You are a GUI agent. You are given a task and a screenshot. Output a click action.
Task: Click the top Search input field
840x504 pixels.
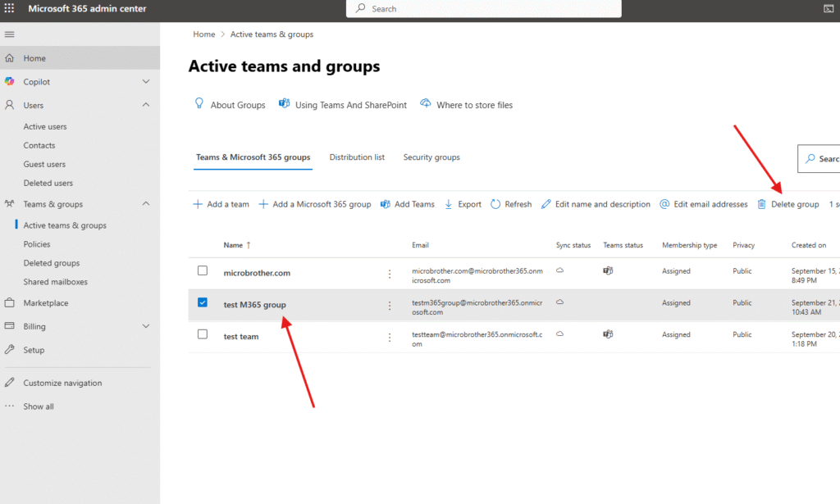[484, 9]
